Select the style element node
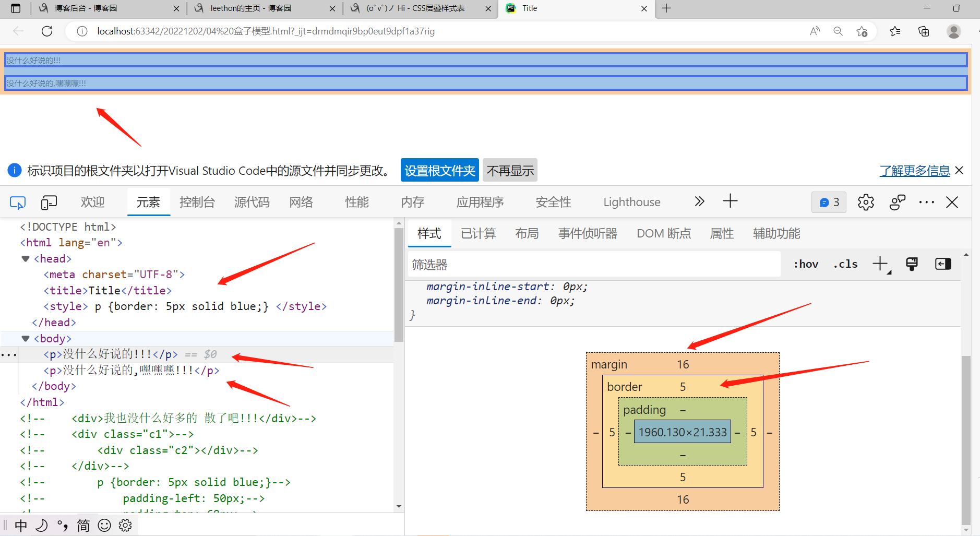The width and height of the screenshot is (980, 536). (185, 306)
